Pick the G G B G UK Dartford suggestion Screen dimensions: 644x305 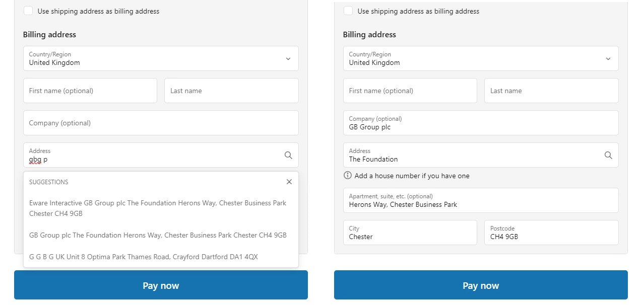(144, 257)
